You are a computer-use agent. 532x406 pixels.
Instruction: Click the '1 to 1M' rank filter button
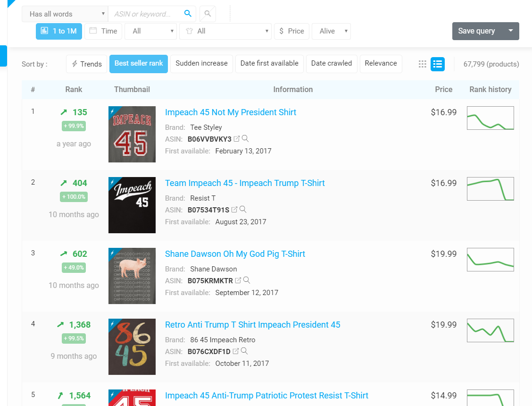click(x=59, y=31)
